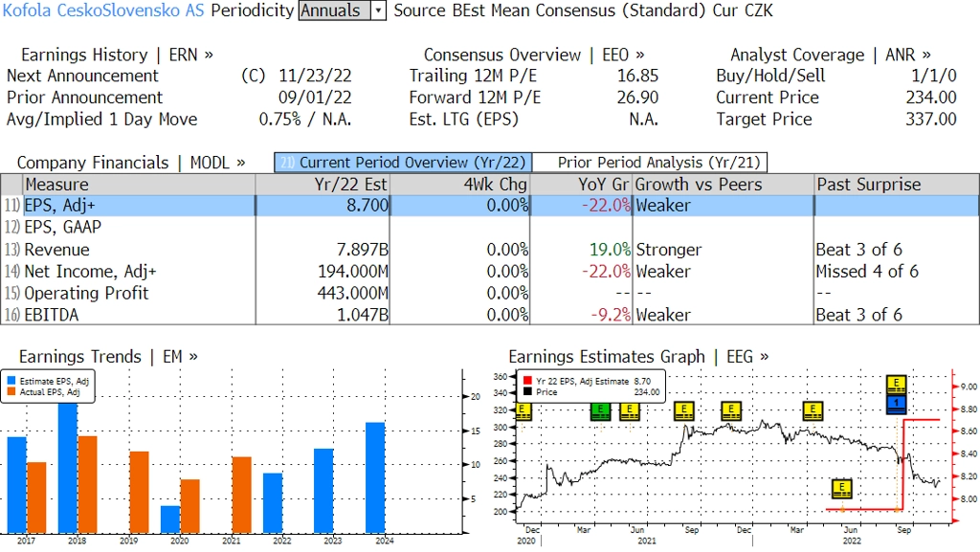
Task: Click the topmost E marker near Sep 2022
Action: [896, 384]
